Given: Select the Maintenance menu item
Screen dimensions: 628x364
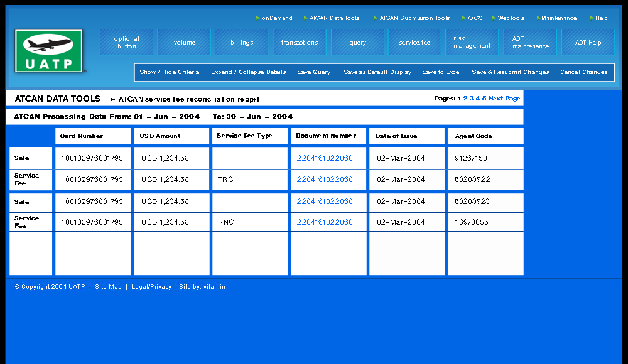Looking at the screenshot, I should pos(559,18).
